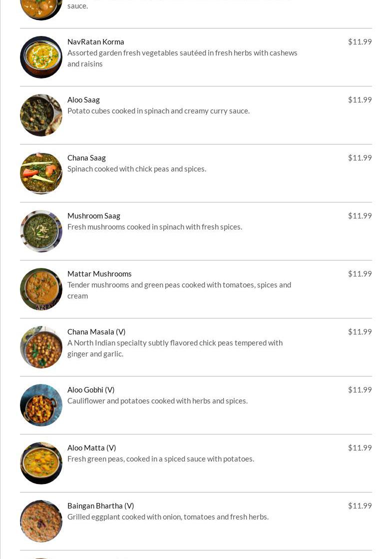
Task: Select the Aloo Gobhi (V) item name
Action: click(x=91, y=389)
